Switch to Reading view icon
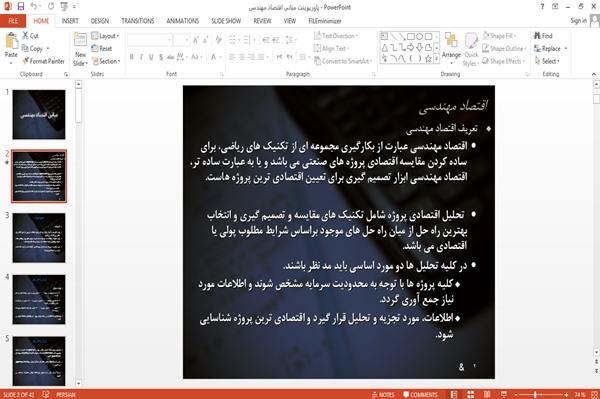The image size is (600, 399). [487, 395]
